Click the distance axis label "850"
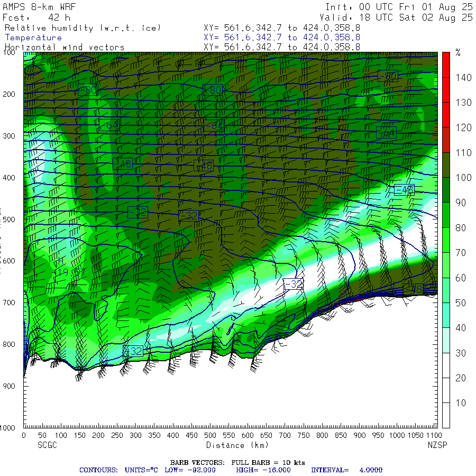Screen dimensions: 476x476 [x=341, y=436]
